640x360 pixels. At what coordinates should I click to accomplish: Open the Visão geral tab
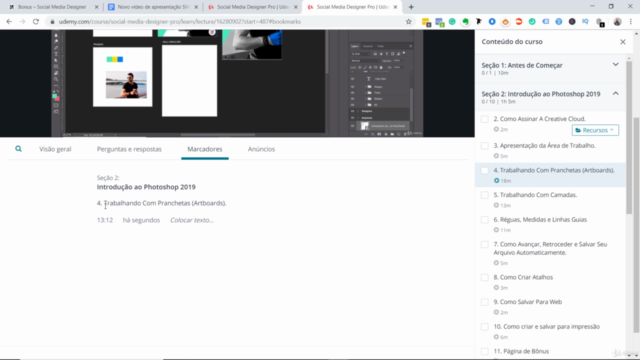pos(55,149)
